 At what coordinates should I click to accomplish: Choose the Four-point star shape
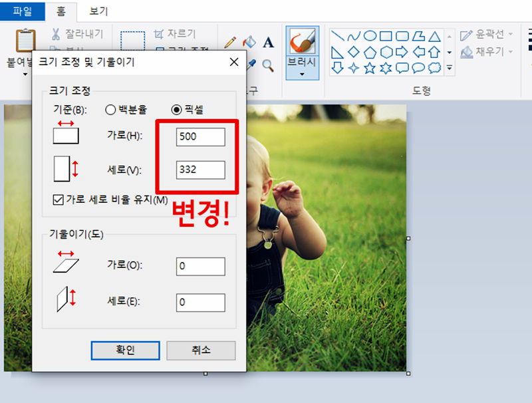[x=354, y=68]
